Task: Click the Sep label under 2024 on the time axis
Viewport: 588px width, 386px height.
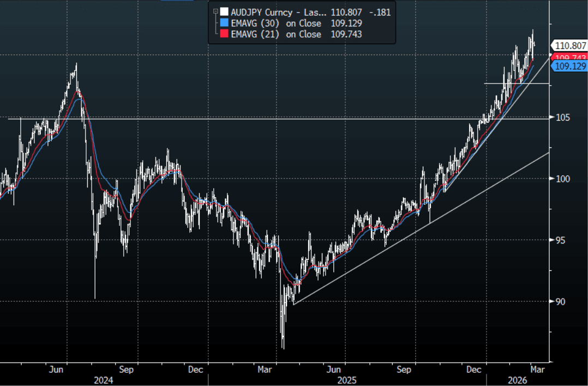Action: coord(127,370)
